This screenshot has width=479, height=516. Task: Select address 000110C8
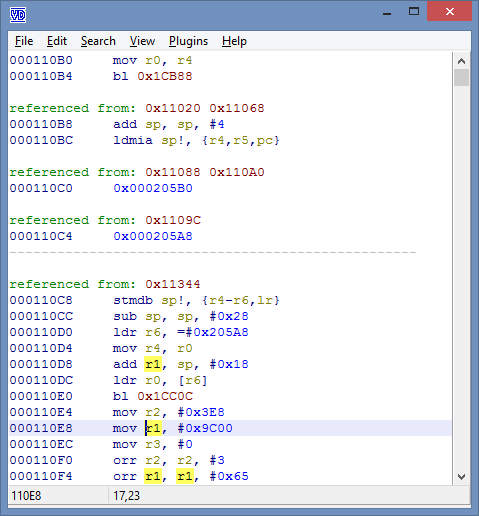(41, 300)
